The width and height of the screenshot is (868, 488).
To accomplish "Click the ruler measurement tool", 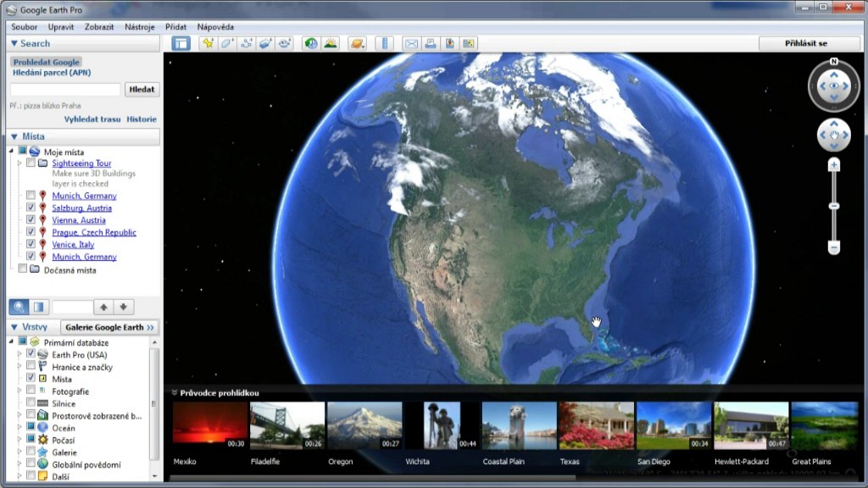I will tap(385, 43).
